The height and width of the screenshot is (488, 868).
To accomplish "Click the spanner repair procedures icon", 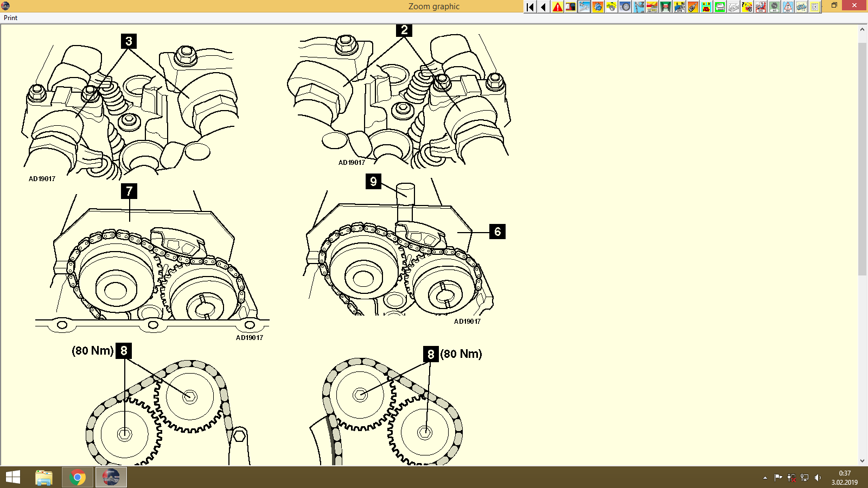I will 584,7.
